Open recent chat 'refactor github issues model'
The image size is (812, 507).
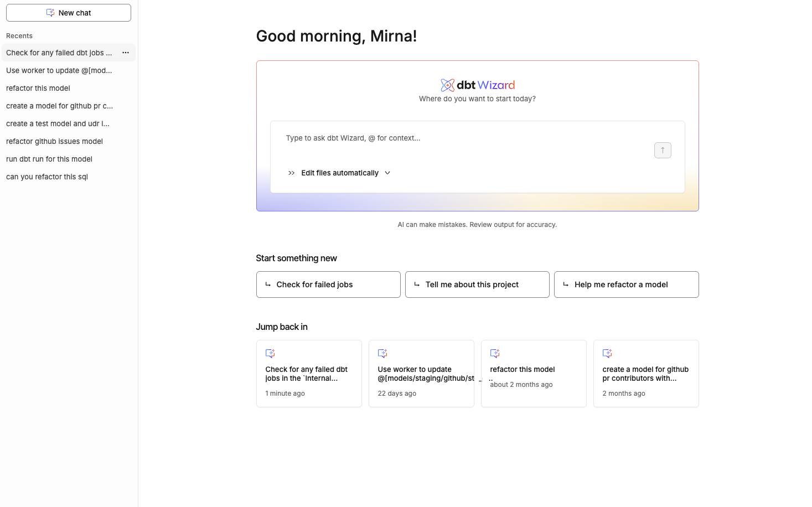(x=54, y=141)
